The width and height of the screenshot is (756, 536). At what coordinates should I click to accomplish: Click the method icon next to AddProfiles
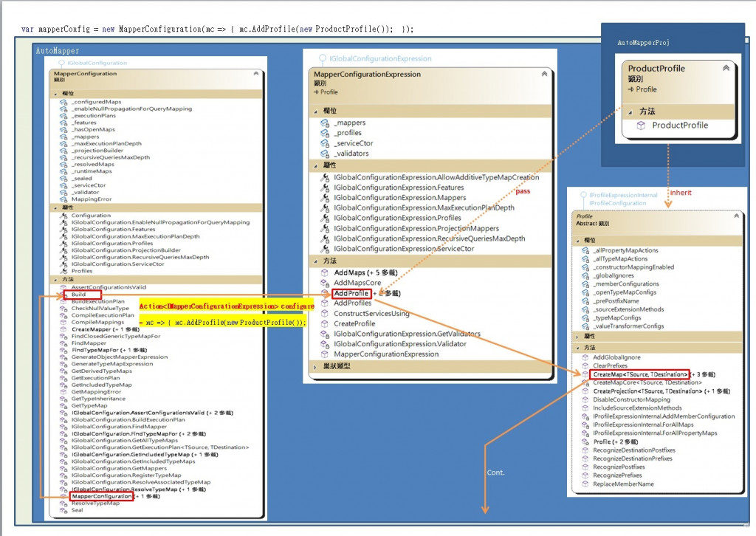(325, 303)
